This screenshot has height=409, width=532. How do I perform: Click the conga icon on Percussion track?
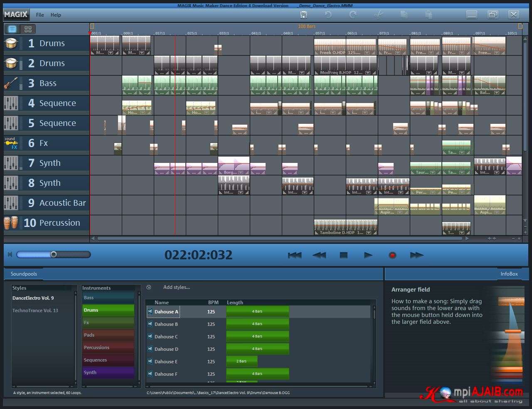pyautogui.click(x=11, y=223)
